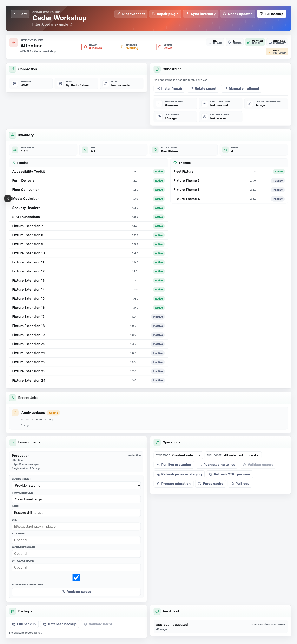Start a Full backup from the header
The width and height of the screenshot is (297, 644).
click(271, 14)
